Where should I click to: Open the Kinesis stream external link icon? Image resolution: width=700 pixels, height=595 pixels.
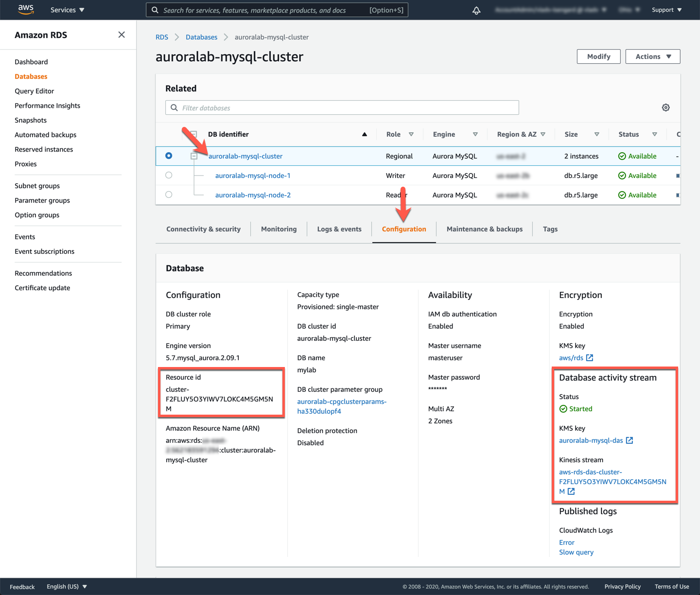click(571, 491)
